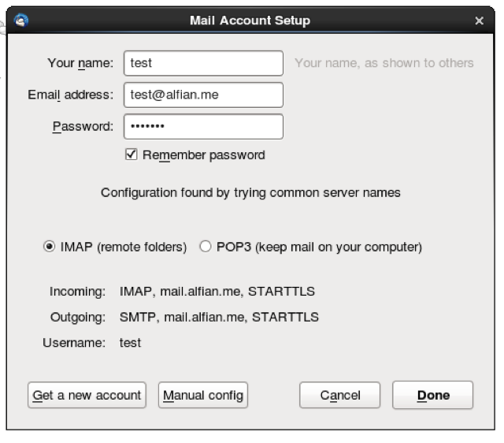This screenshot has width=504, height=443.
Task: Close the Mail Account Setup dialog
Action: pos(480,21)
